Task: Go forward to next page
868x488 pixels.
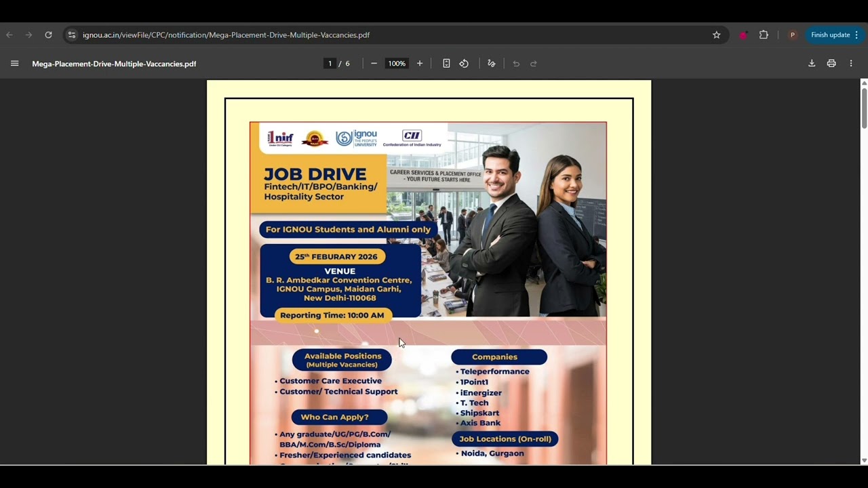Action: coord(28,35)
